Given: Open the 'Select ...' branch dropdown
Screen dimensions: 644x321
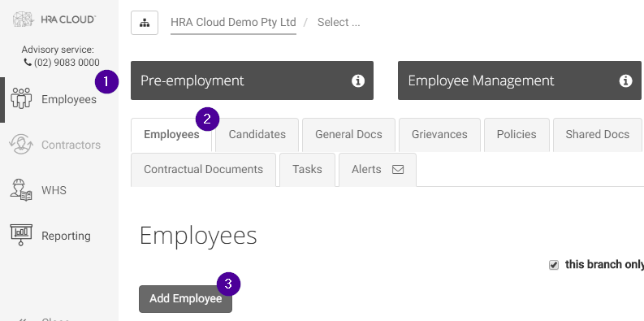Looking at the screenshot, I should (x=339, y=22).
